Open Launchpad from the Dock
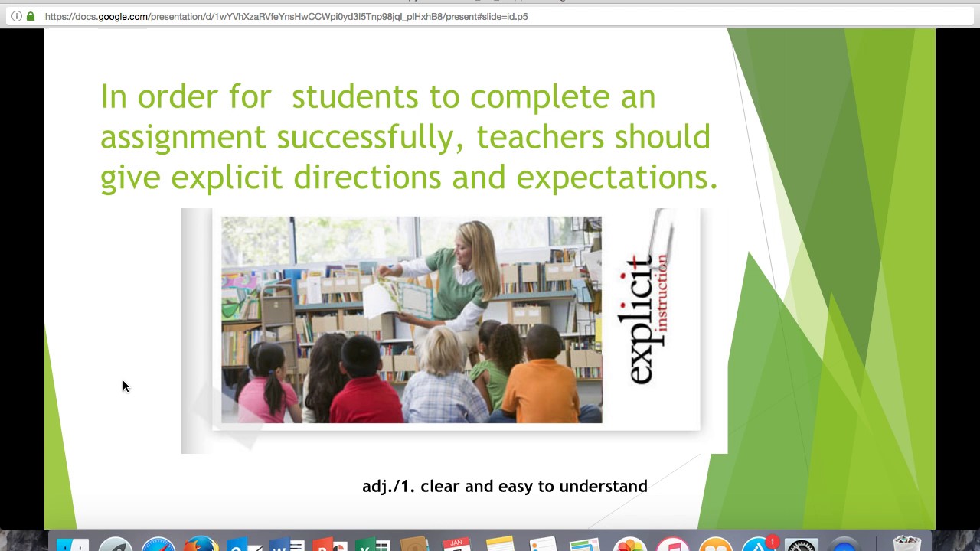The height and width of the screenshot is (551, 980). (x=116, y=543)
